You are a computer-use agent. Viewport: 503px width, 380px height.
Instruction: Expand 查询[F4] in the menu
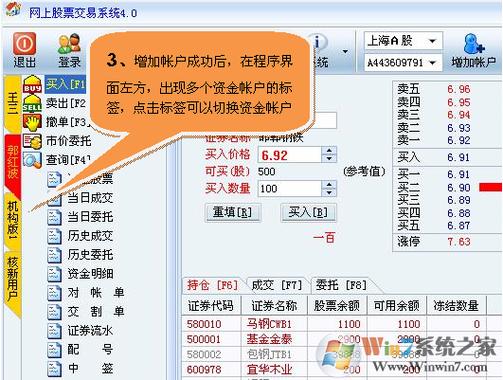coord(68,160)
